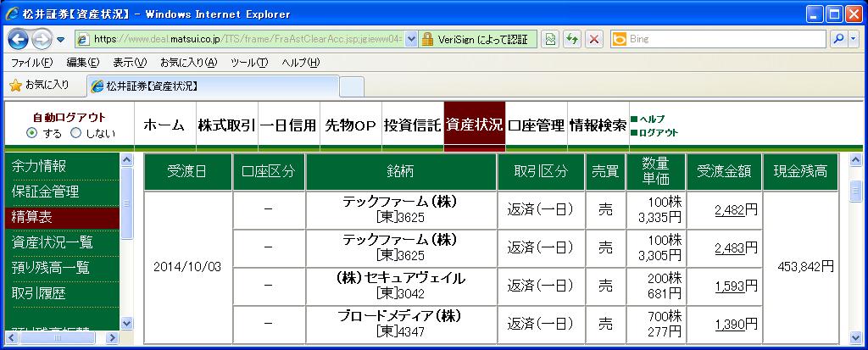
Task: Open 先物OP navigation tab
Action: click(x=350, y=125)
